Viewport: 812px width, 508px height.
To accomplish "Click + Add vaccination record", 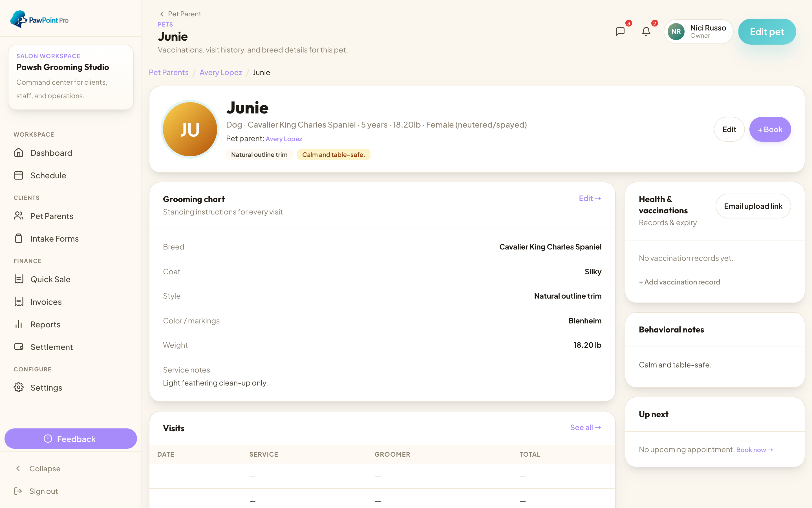I will (679, 282).
